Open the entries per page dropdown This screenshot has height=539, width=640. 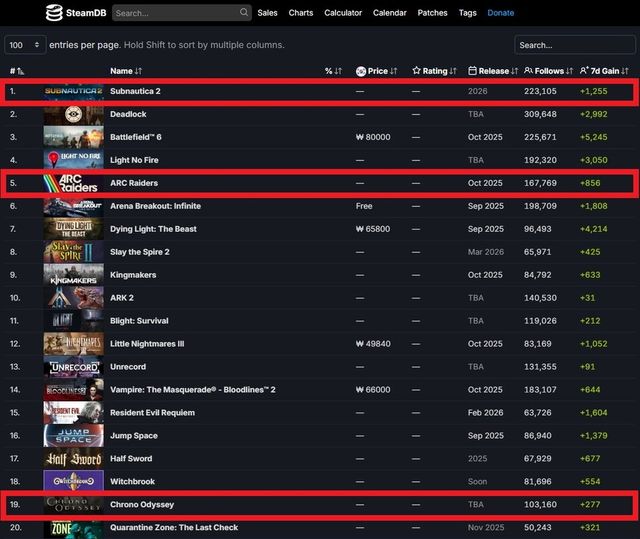(x=25, y=45)
